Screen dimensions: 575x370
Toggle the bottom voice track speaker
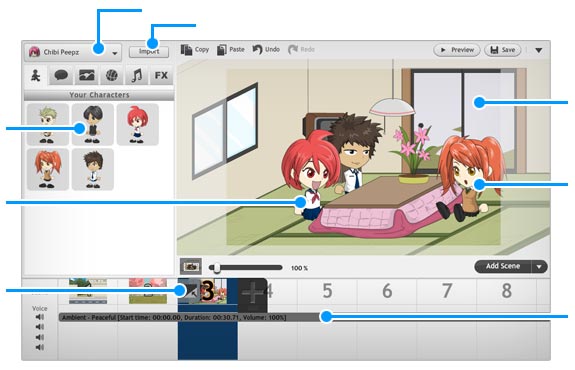click(40, 347)
